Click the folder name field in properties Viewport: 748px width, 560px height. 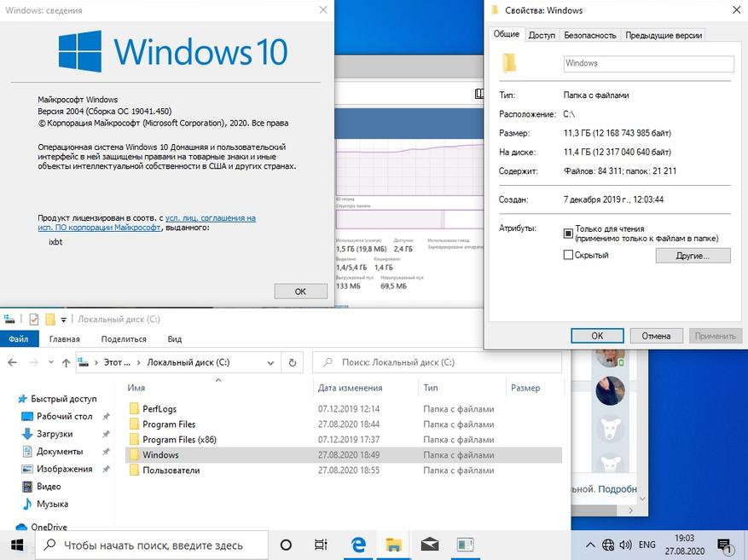[649, 63]
